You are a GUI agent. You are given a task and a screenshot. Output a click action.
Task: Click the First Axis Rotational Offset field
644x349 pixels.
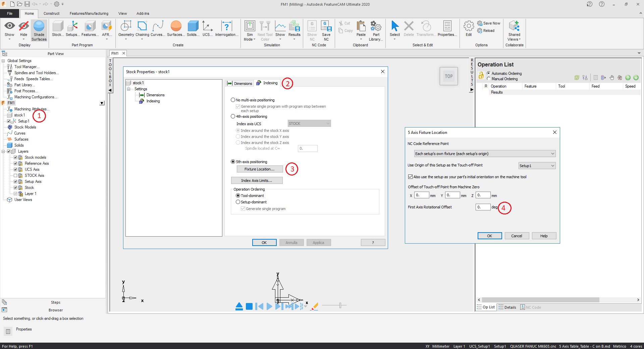click(483, 207)
